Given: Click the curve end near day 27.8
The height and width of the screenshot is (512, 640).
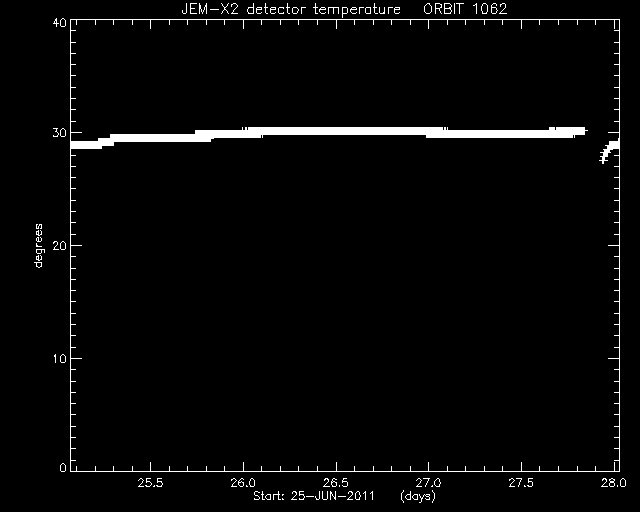Looking at the screenshot, I should tap(582, 131).
